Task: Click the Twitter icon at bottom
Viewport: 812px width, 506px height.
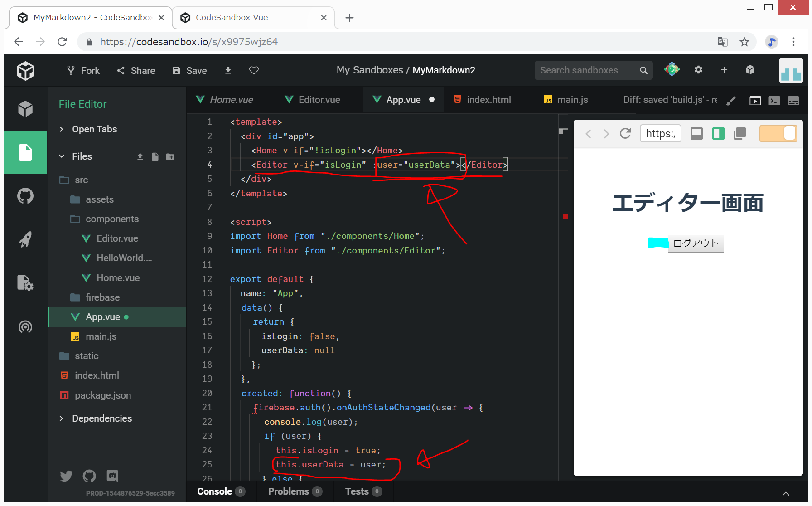Action: pyautogui.click(x=66, y=476)
